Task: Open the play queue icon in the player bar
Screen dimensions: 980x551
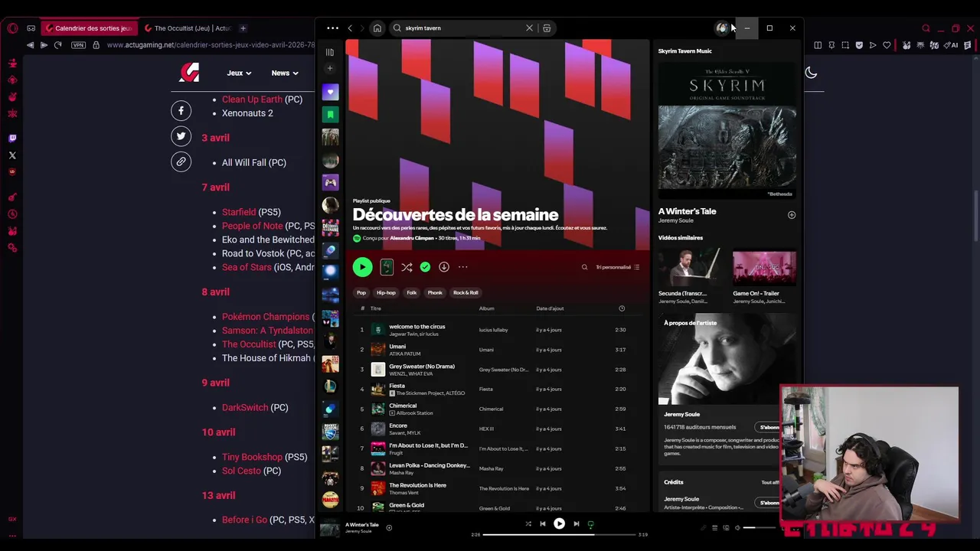Action: pyautogui.click(x=715, y=527)
